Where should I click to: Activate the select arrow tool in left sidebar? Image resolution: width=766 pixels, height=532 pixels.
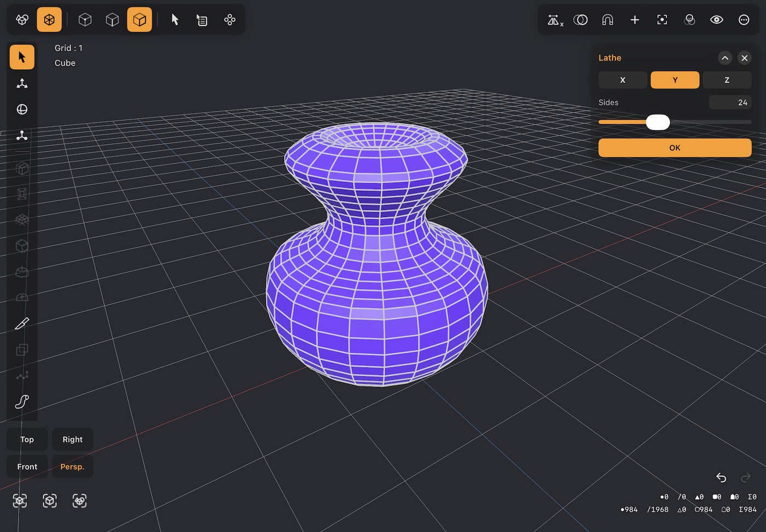pos(22,57)
